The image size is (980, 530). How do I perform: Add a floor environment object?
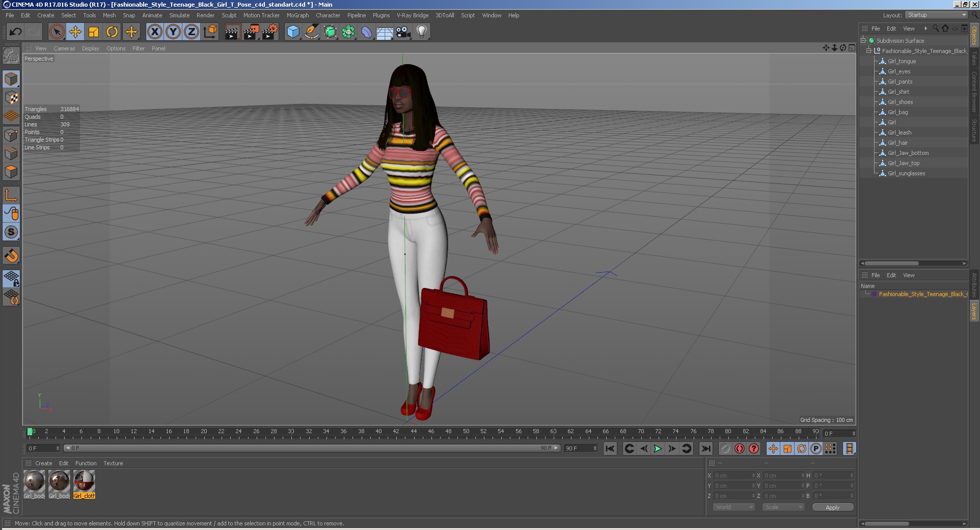point(385,32)
